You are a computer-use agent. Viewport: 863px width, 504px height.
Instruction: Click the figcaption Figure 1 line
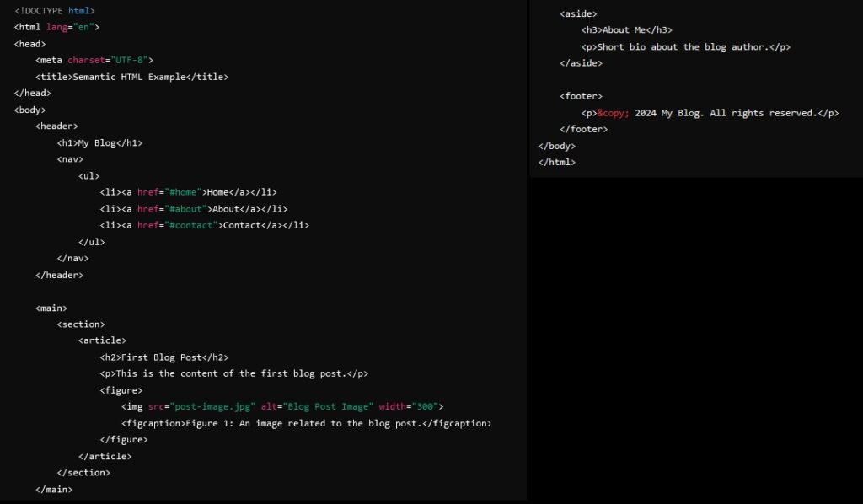tap(307, 423)
